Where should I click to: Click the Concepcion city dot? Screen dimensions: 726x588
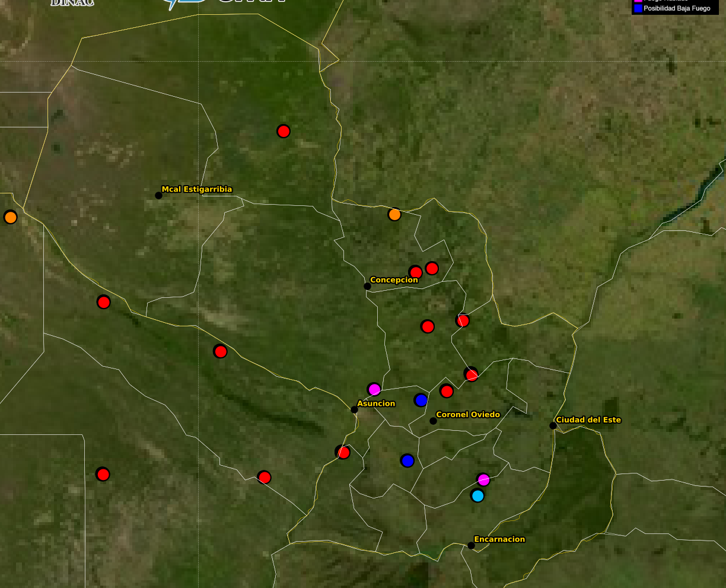point(367,286)
